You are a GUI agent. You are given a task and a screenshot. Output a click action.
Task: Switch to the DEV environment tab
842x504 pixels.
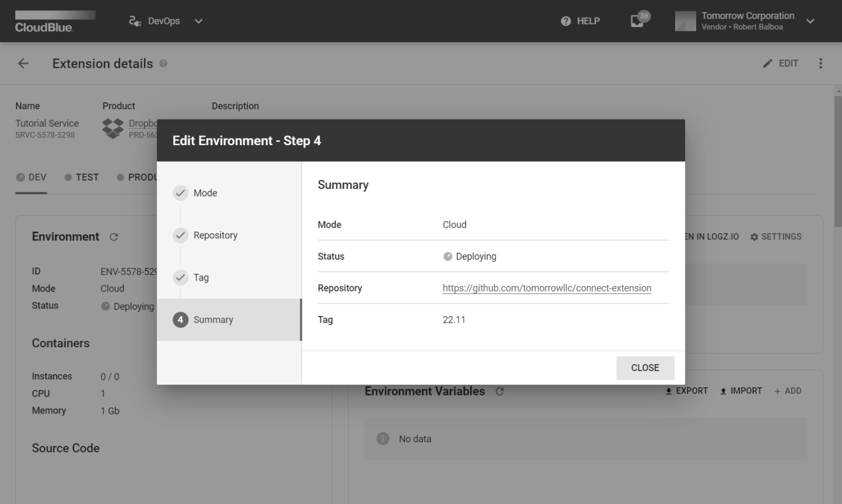pyautogui.click(x=31, y=177)
